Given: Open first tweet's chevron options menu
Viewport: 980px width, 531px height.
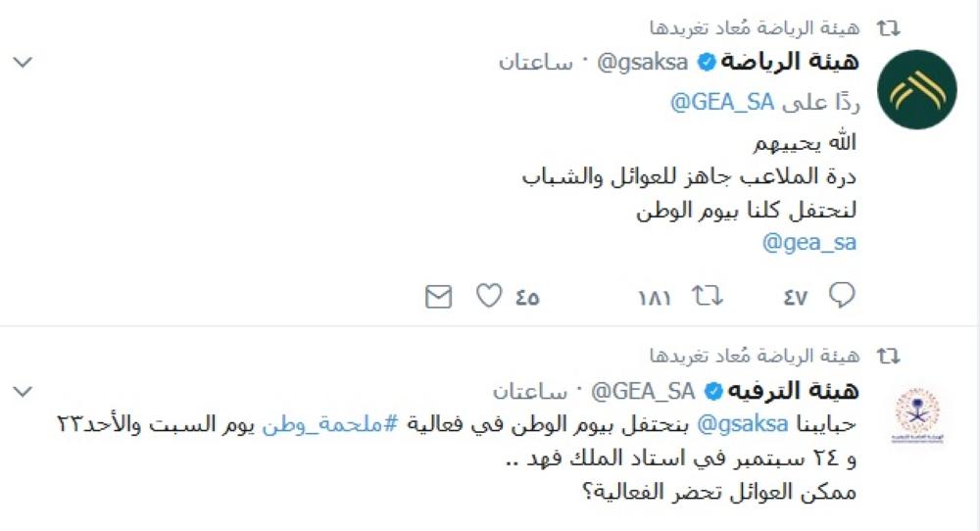Looking at the screenshot, I should tap(22, 64).
